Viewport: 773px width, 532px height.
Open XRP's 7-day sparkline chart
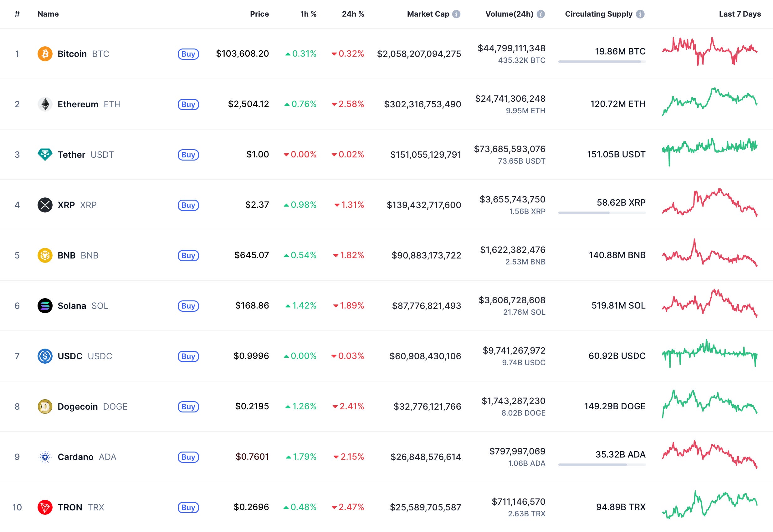710,202
